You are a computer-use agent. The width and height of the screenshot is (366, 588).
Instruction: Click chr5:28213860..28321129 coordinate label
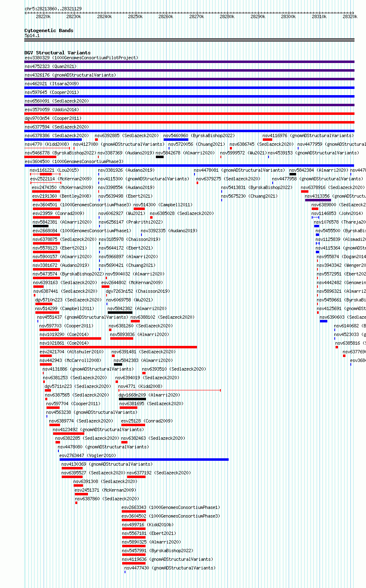pyautogui.click(x=53, y=9)
